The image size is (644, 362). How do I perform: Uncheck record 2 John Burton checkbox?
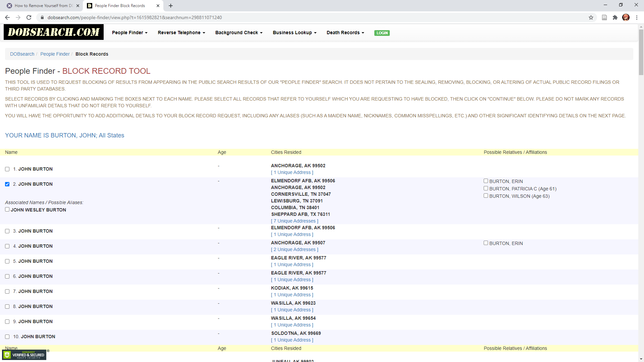click(7, 184)
